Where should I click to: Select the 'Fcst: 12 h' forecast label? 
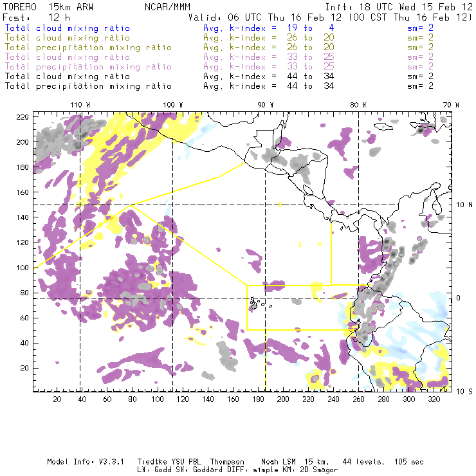coord(36,17)
